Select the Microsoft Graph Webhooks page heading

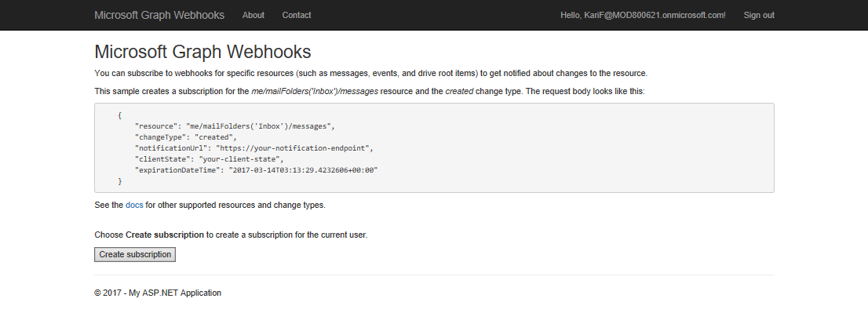click(x=202, y=52)
